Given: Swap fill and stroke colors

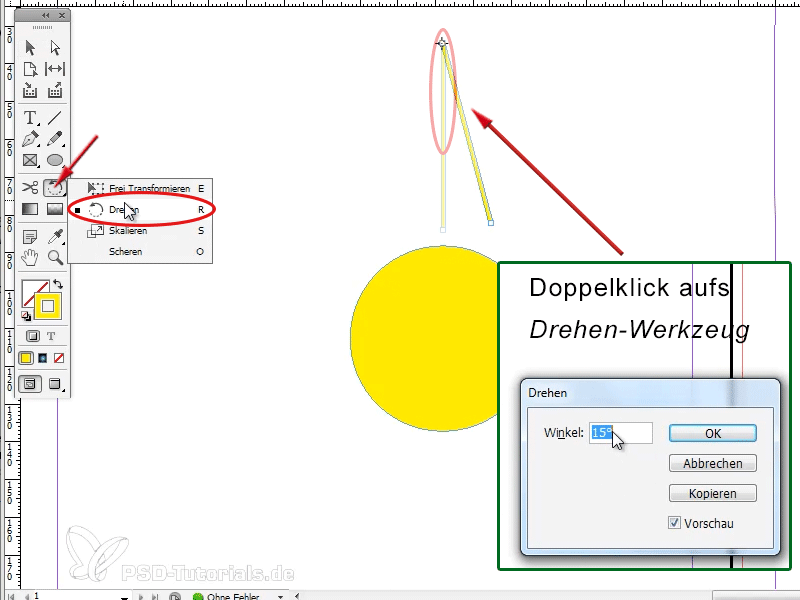Looking at the screenshot, I should click(x=58, y=285).
